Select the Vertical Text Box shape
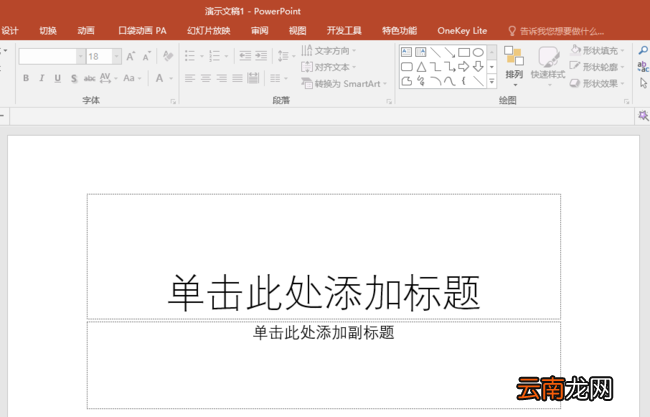650x417 pixels. coord(421,52)
